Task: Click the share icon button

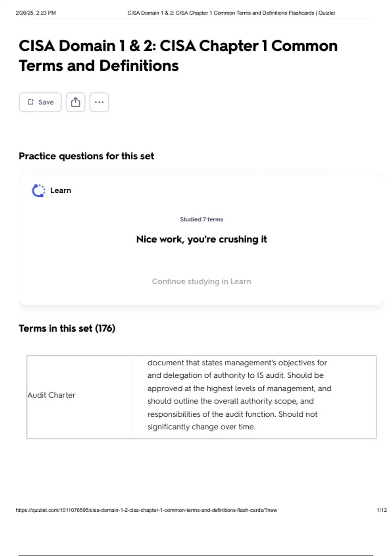Action: coord(75,102)
